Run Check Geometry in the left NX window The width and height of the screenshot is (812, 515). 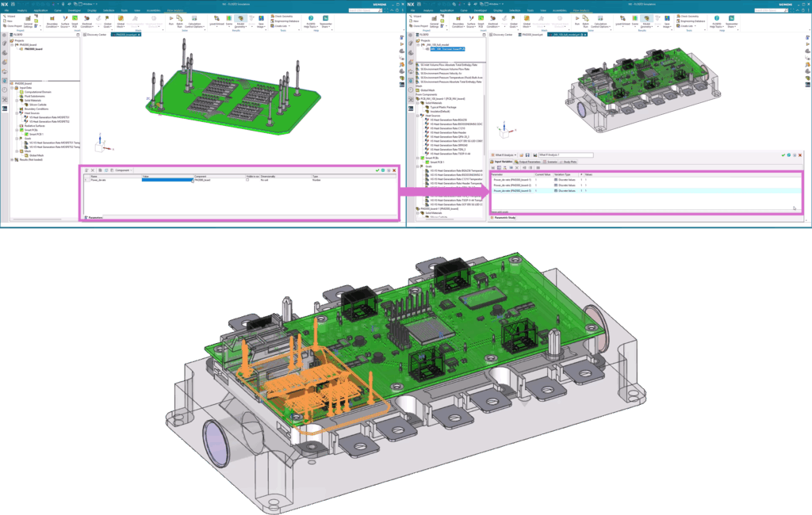pyautogui.click(x=282, y=17)
